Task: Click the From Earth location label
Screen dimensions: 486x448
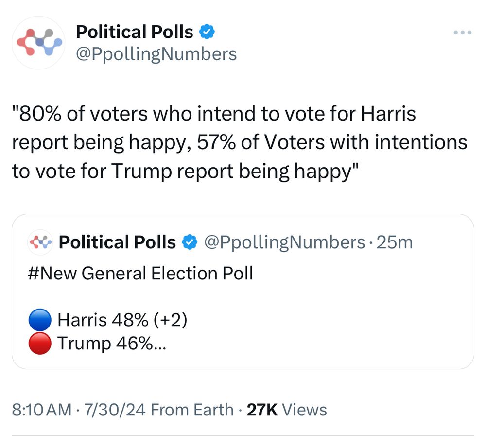Action: pos(192,410)
